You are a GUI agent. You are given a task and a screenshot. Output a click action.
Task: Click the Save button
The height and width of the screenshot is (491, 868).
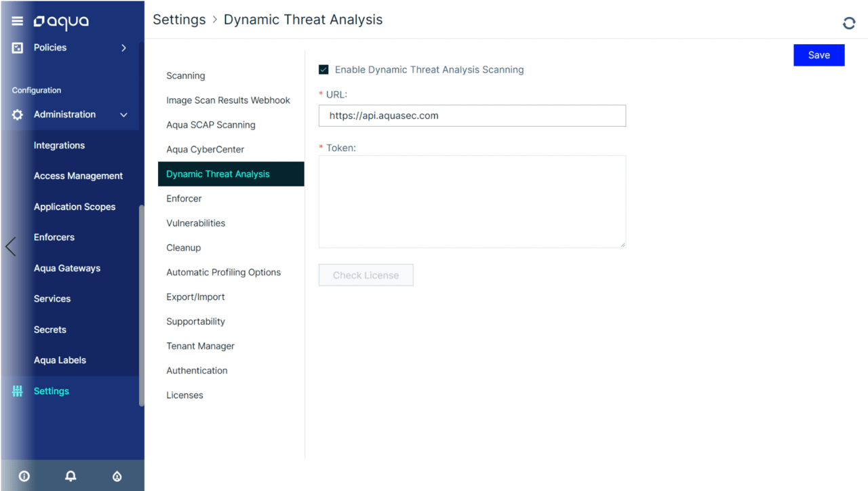point(818,55)
